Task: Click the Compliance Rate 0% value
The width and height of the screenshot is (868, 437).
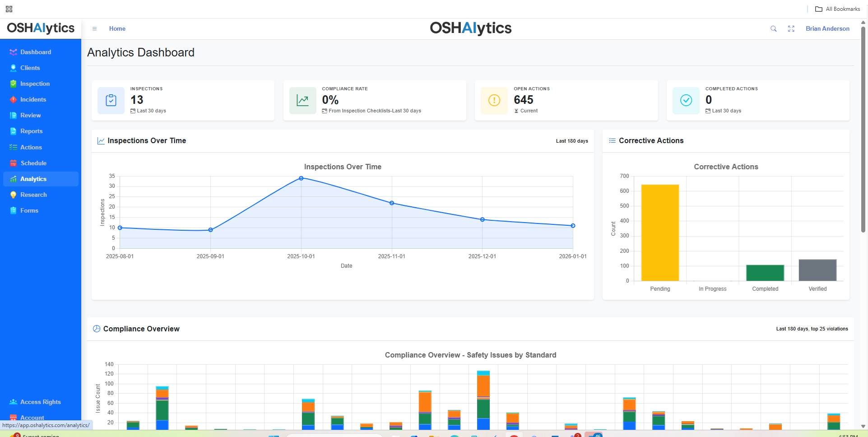Action: [330, 100]
